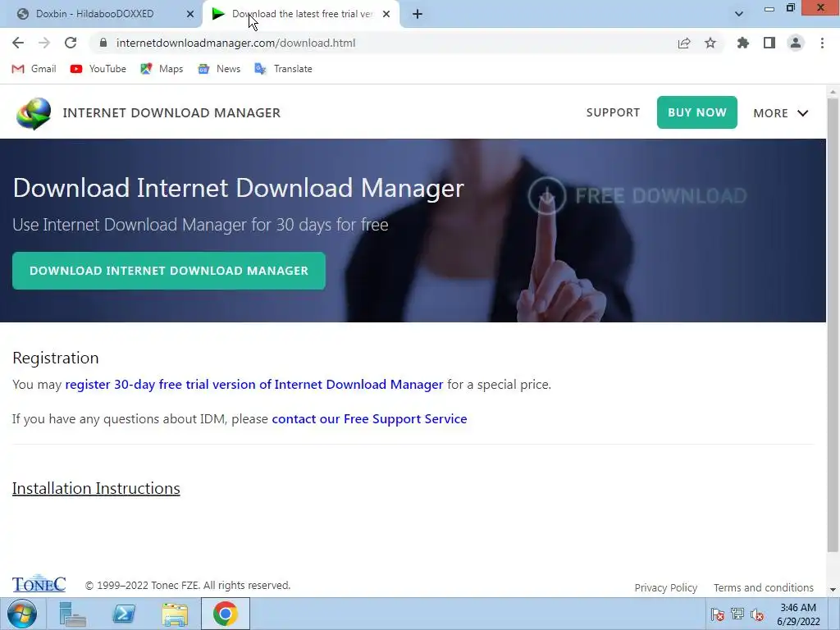Image resolution: width=840 pixels, height=630 pixels.
Task: Open the Maps bookmark
Action: point(162,69)
